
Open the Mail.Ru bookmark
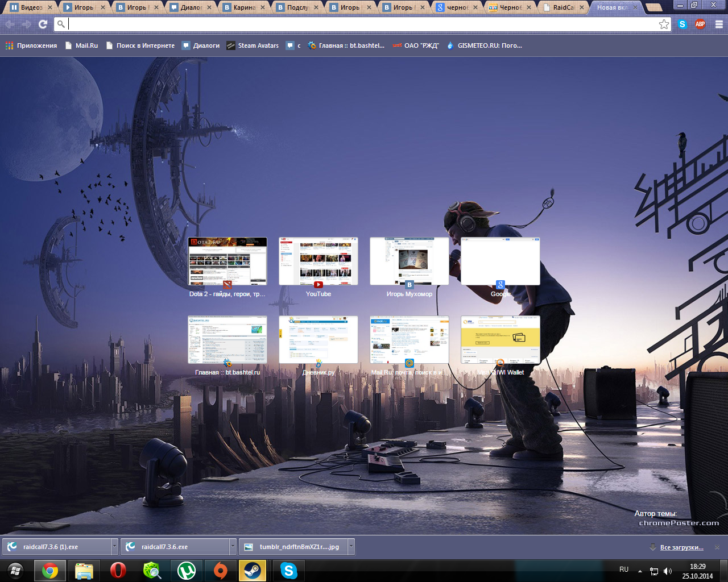tap(82, 45)
